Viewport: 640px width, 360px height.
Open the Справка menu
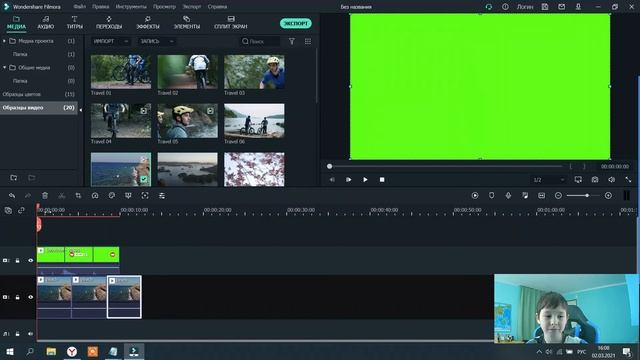pos(217,7)
